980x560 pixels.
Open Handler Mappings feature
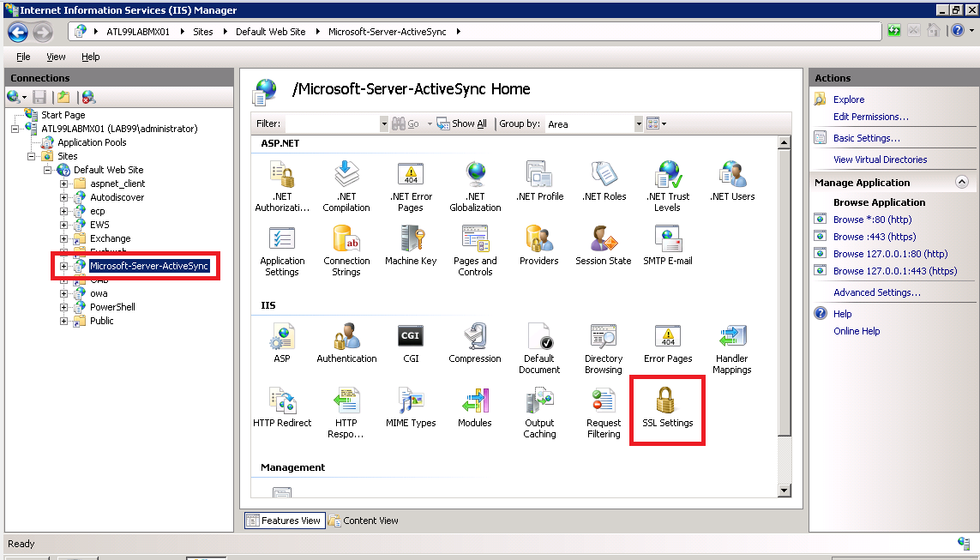click(732, 348)
